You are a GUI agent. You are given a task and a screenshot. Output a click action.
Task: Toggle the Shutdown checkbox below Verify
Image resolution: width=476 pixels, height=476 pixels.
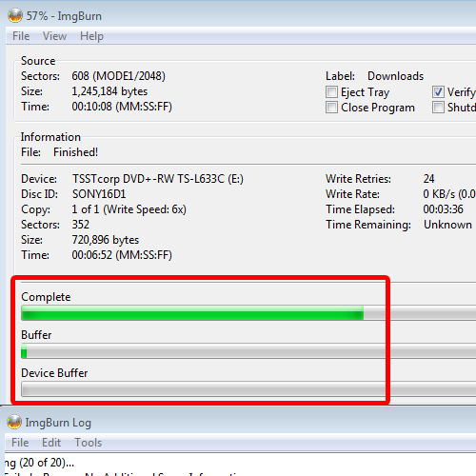438,108
